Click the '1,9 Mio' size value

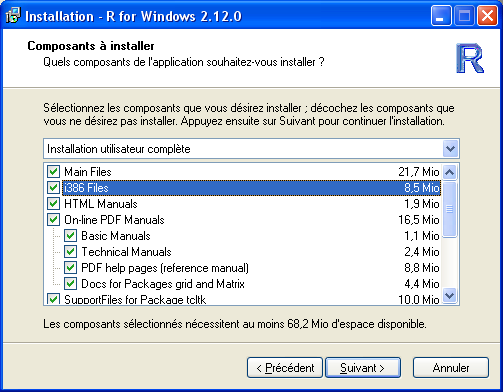tap(422, 204)
